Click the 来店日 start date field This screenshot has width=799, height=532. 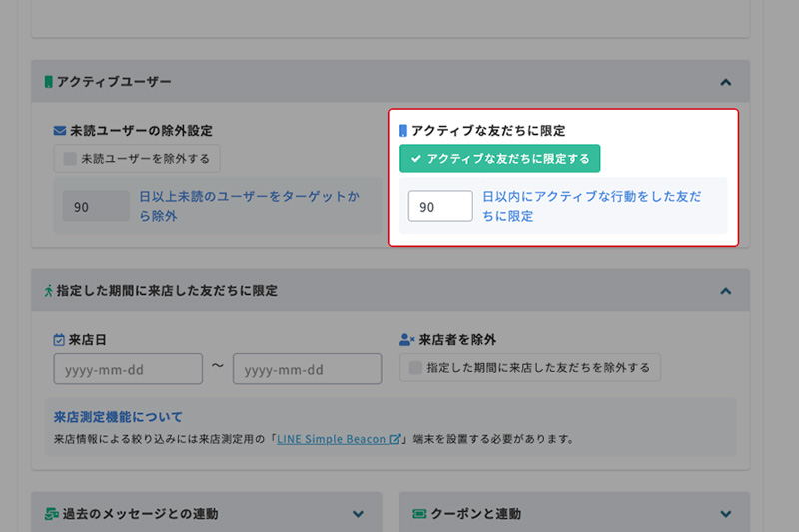pos(128,369)
